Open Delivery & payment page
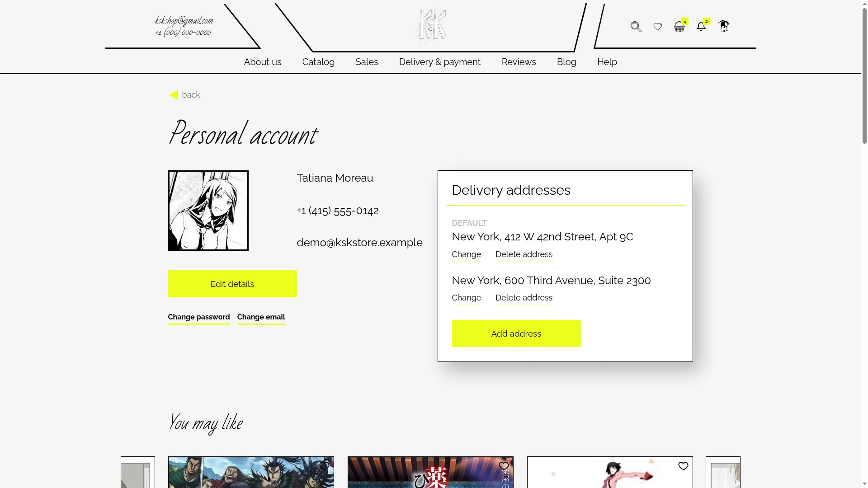Screen dimensions: 868x488 point(440,62)
